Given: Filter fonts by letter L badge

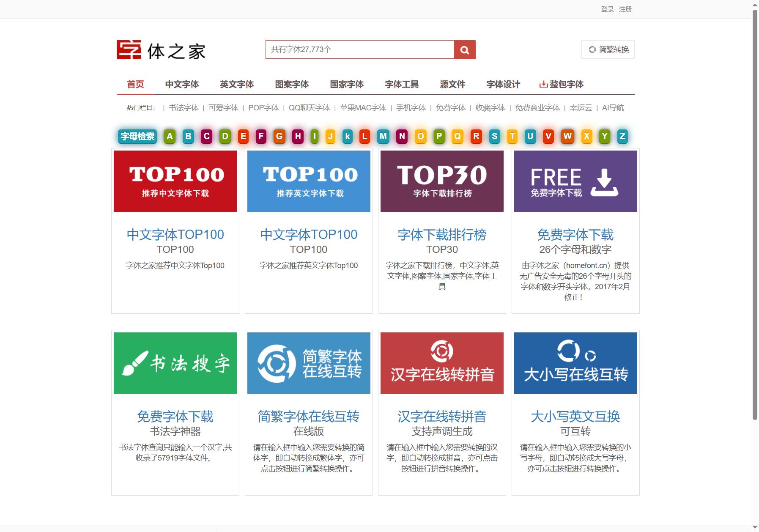Looking at the screenshot, I should 365,136.
